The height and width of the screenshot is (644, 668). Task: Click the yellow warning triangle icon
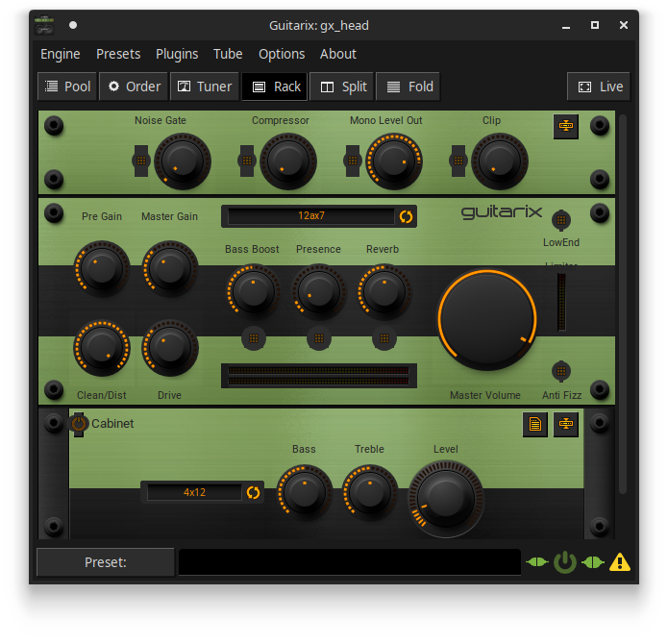619,562
